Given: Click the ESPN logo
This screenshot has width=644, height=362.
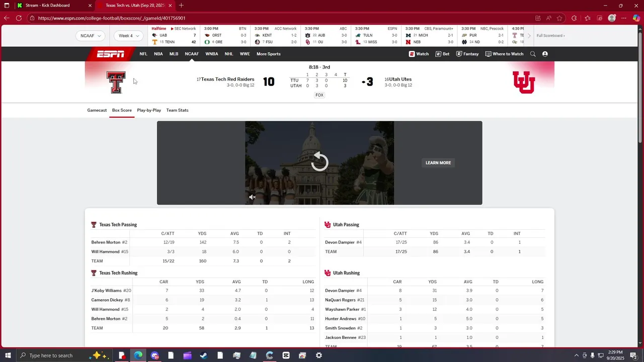Looking at the screenshot, I should pyautogui.click(x=110, y=54).
